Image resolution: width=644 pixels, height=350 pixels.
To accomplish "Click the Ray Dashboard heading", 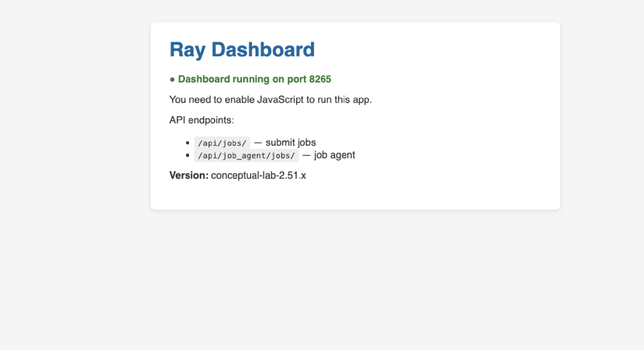I will tap(242, 50).
